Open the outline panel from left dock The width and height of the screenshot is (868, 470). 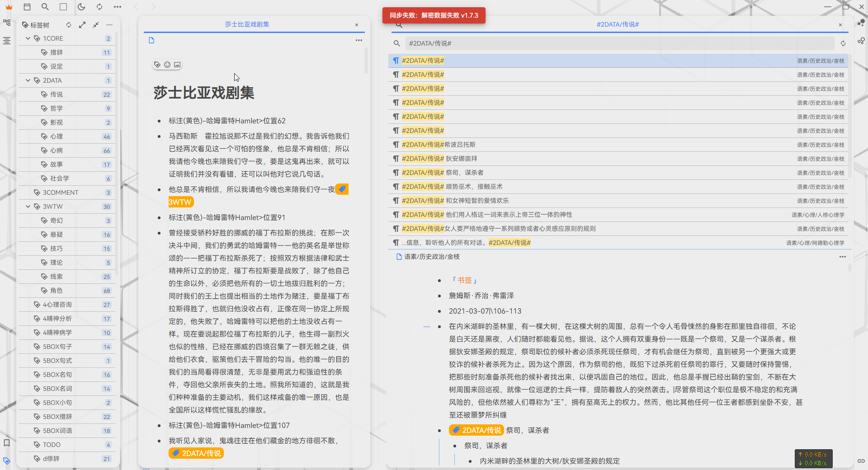click(7, 41)
